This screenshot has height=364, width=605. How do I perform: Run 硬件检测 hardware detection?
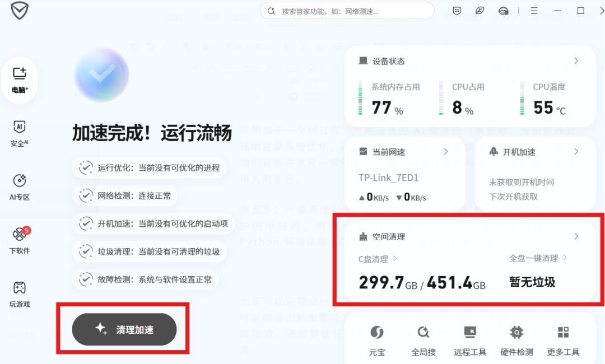(x=516, y=339)
